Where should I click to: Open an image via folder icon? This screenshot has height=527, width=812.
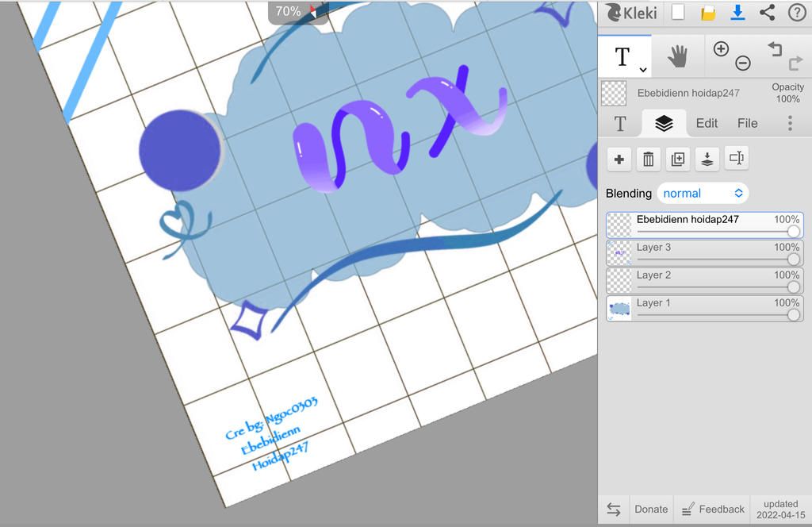(708, 13)
